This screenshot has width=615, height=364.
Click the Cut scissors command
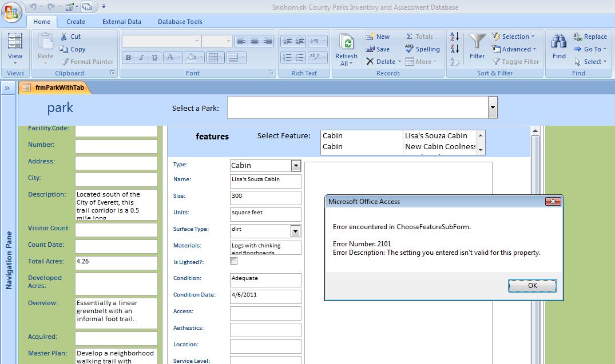(70, 37)
